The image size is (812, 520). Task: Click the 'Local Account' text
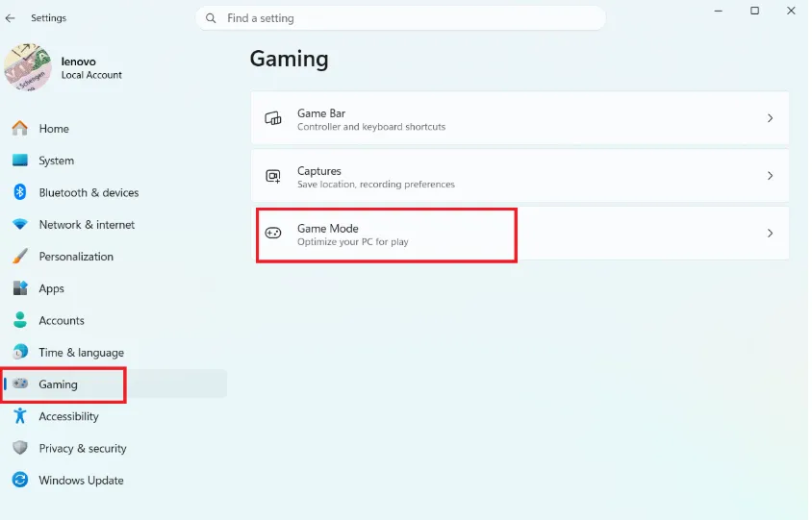(x=91, y=75)
